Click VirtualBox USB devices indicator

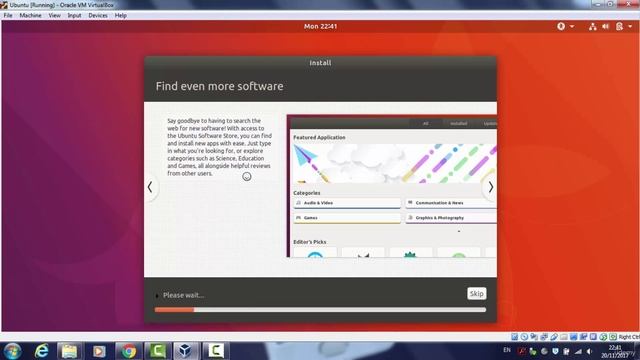(x=554, y=337)
